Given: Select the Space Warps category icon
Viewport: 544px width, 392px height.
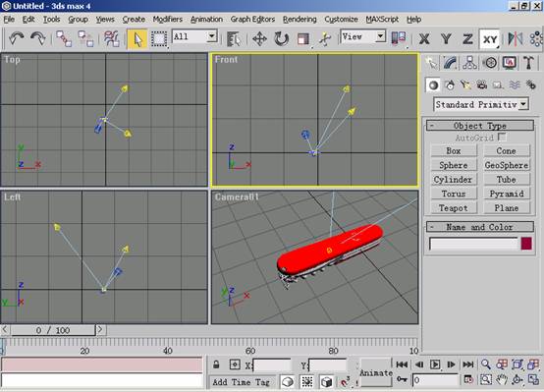Looking at the screenshot, I should tap(515, 84).
